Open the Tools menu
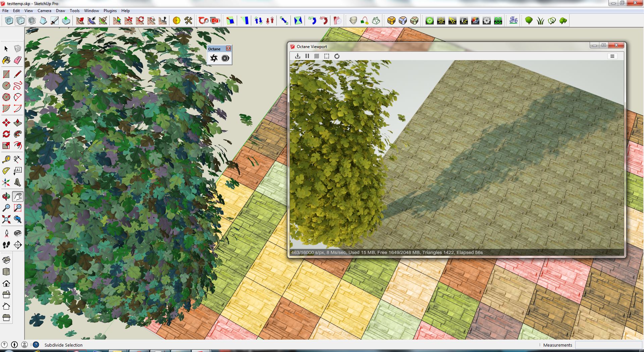 click(74, 11)
